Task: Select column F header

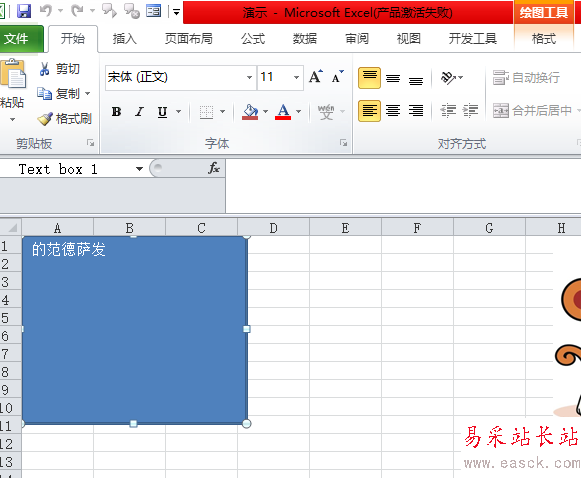Action: click(417, 228)
